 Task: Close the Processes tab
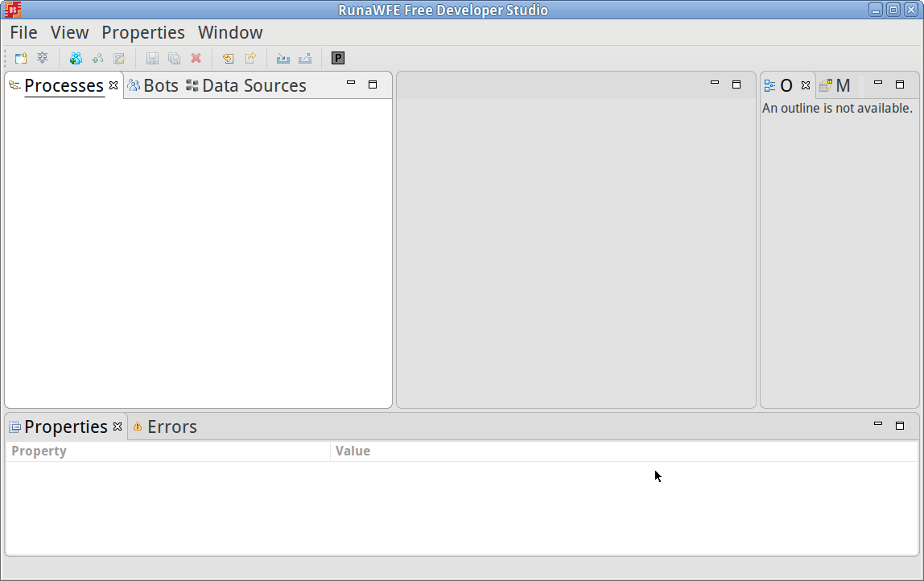click(113, 85)
